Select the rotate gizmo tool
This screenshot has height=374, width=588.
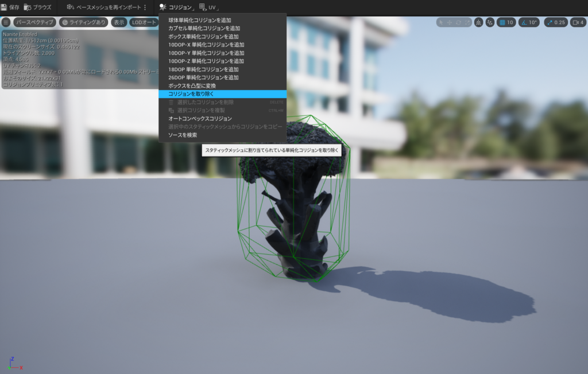point(458,22)
